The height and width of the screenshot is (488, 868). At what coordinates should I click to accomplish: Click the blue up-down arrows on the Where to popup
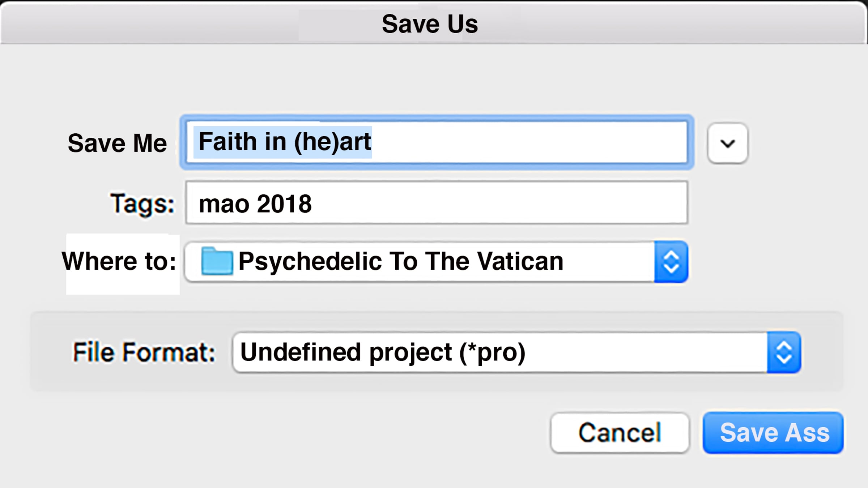point(671,262)
